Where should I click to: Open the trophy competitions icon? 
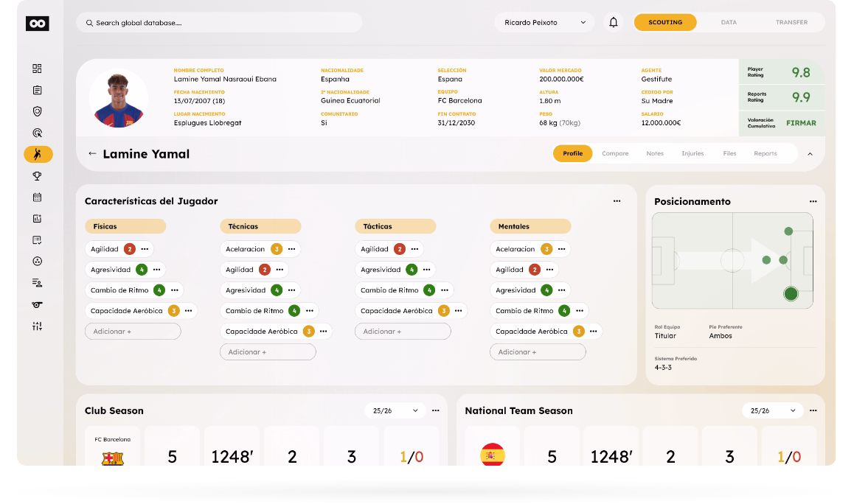coord(37,175)
